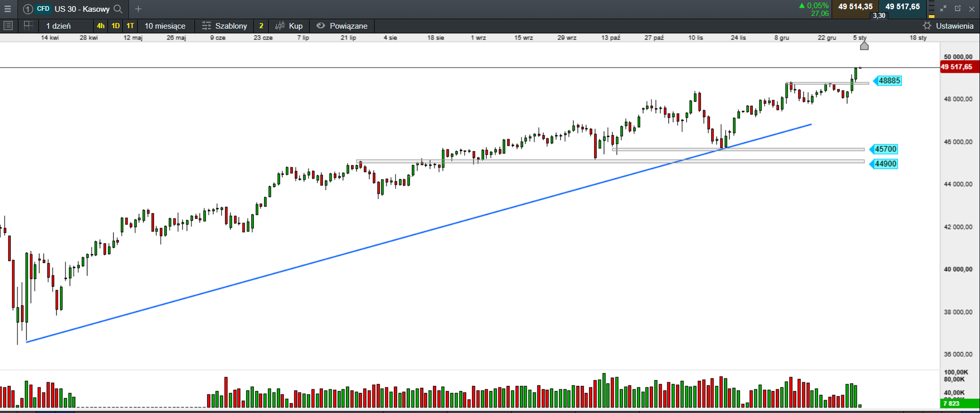
Task: Open instrument search magnifier icon
Action: tap(118, 9)
